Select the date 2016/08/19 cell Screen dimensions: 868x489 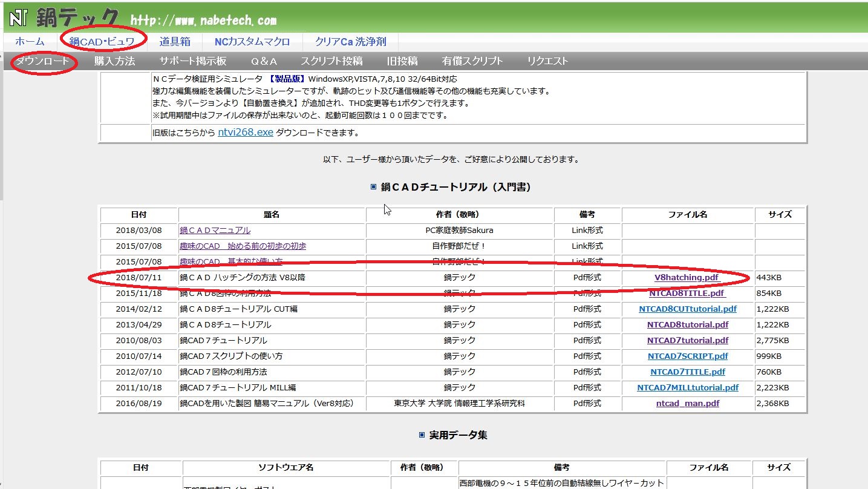139,404
